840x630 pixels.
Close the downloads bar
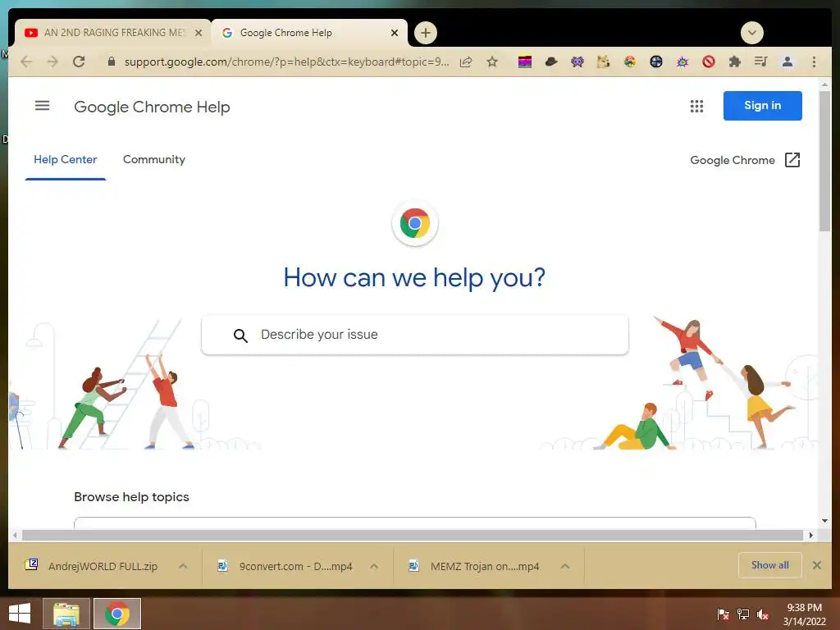coord(817,565)
